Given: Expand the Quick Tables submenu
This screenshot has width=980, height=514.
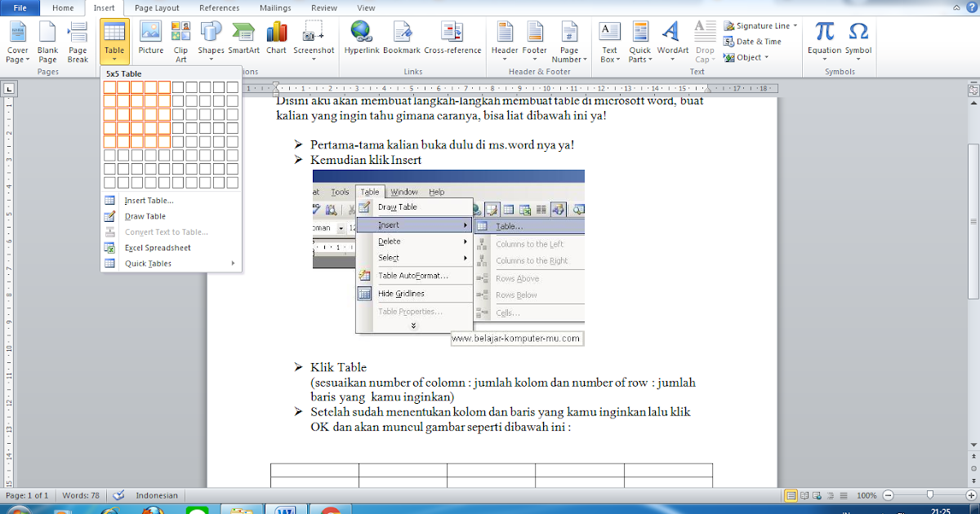Looking at the screenshot, I should pos(147,263).
